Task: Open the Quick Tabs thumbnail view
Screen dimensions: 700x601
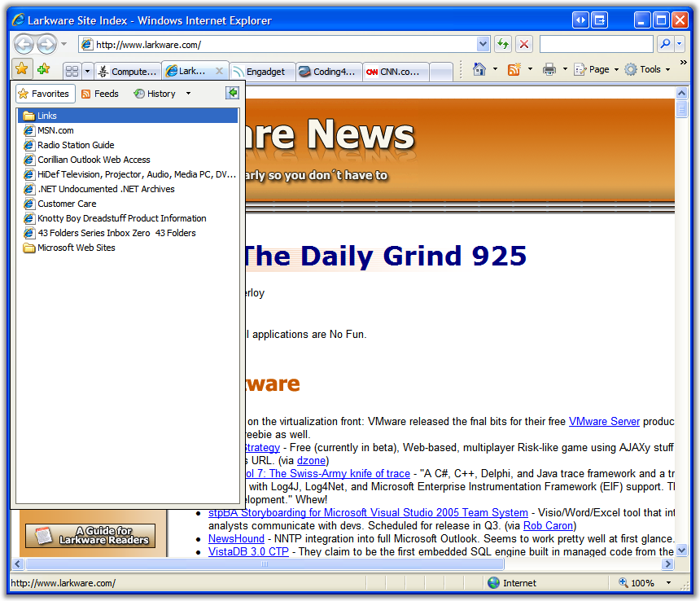Action: (72, 72)
